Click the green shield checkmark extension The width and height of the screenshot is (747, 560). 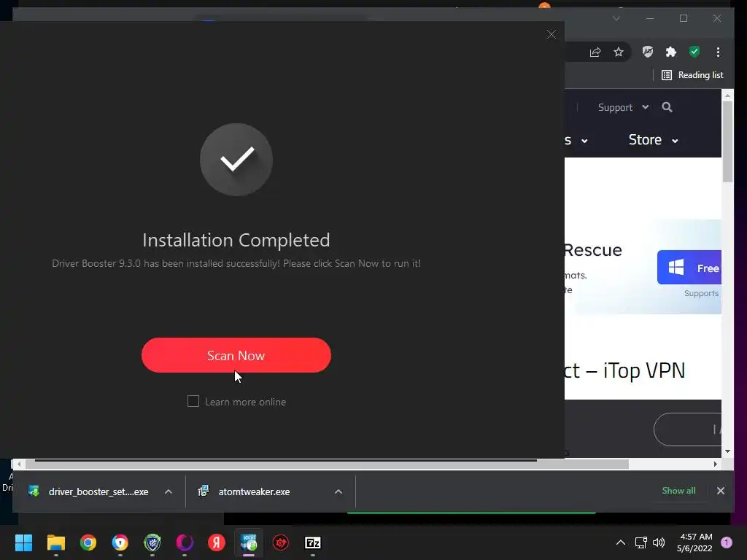tap(694, 52)
